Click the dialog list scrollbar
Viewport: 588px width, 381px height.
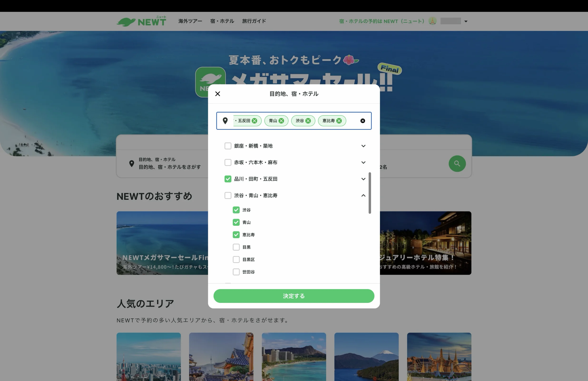(370, 193)
